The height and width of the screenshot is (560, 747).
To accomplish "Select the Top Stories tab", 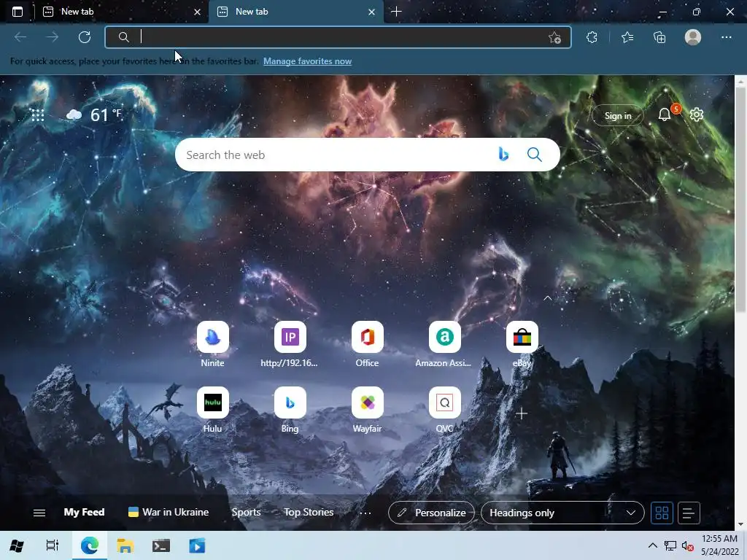I will click(309, 513).
